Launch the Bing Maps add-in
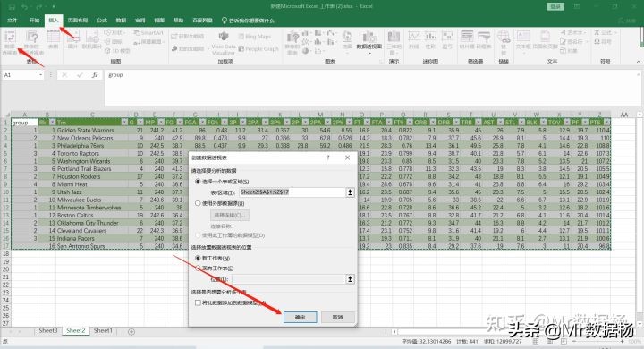This screenshot has height=349, width=644. click(x=255, y=37)
